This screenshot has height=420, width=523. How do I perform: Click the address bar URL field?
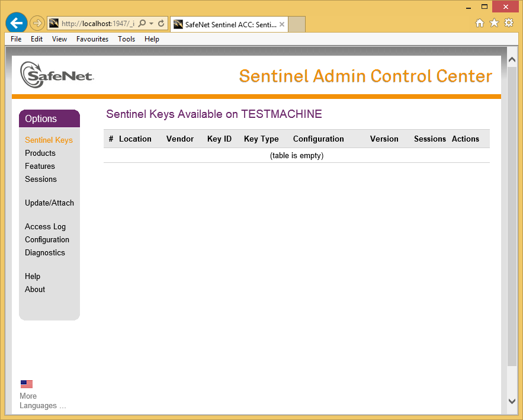pos(98,24)
